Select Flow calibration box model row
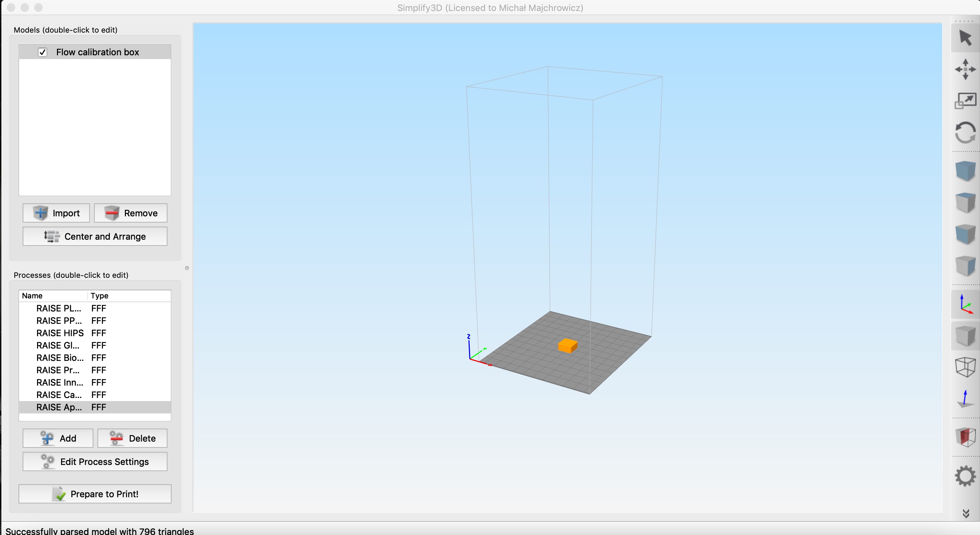The image size is (980, 535). 95,52
